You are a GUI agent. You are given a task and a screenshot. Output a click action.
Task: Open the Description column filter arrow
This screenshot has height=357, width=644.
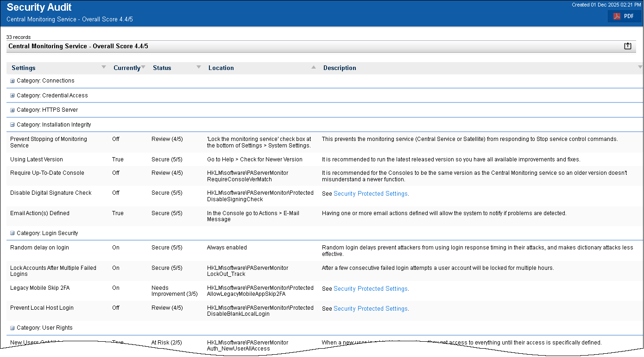640,68
